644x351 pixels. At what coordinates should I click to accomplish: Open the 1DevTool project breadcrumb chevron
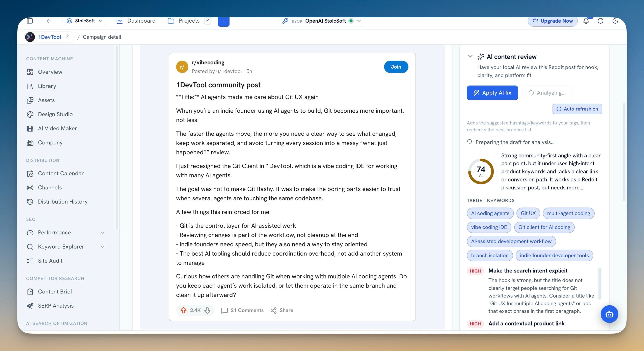(x=68, y=36)
